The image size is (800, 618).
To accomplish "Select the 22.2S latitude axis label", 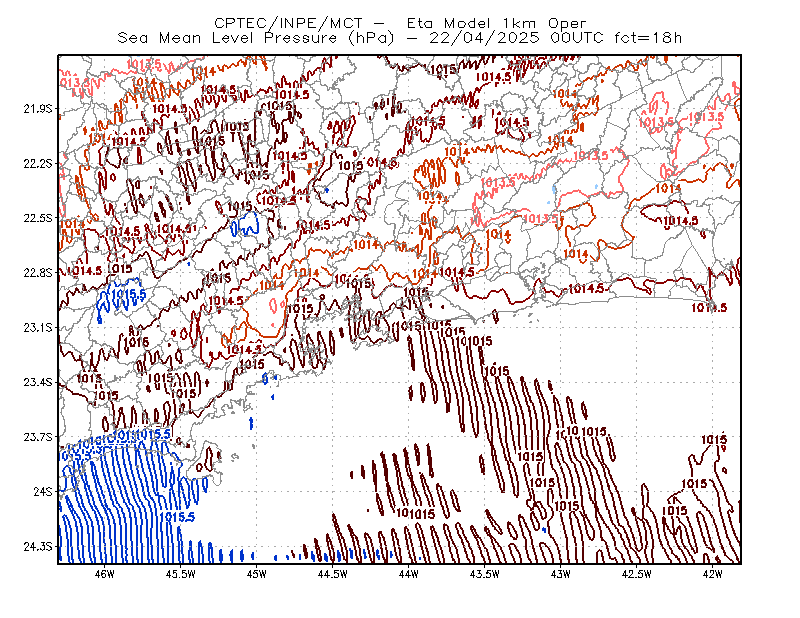I will 38,163.
